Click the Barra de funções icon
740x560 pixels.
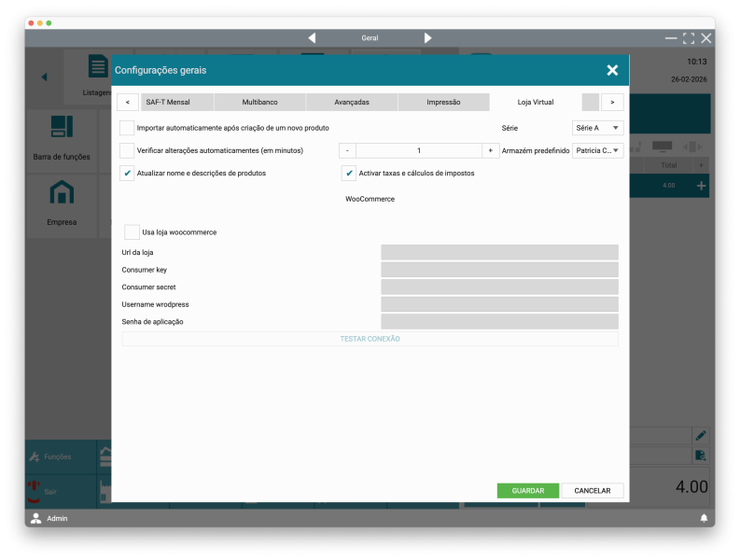click(x=62, y=128)
